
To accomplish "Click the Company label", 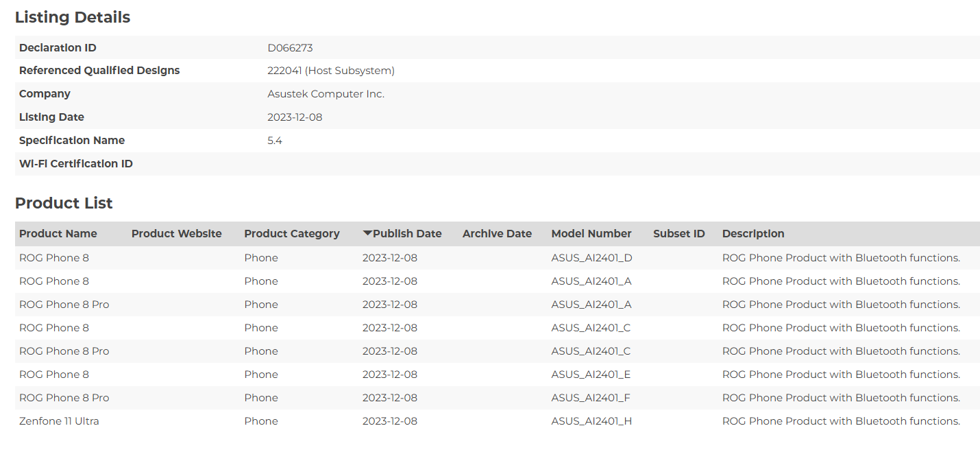I will (45, 94).
